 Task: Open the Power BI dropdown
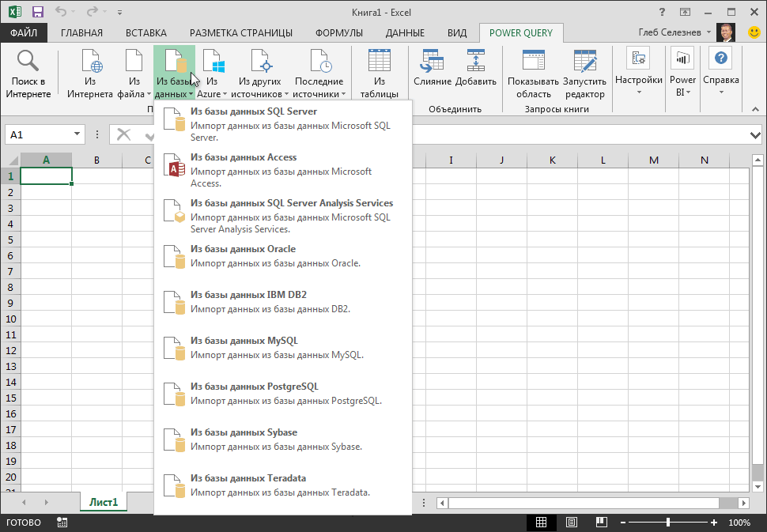tap(682, 73)
